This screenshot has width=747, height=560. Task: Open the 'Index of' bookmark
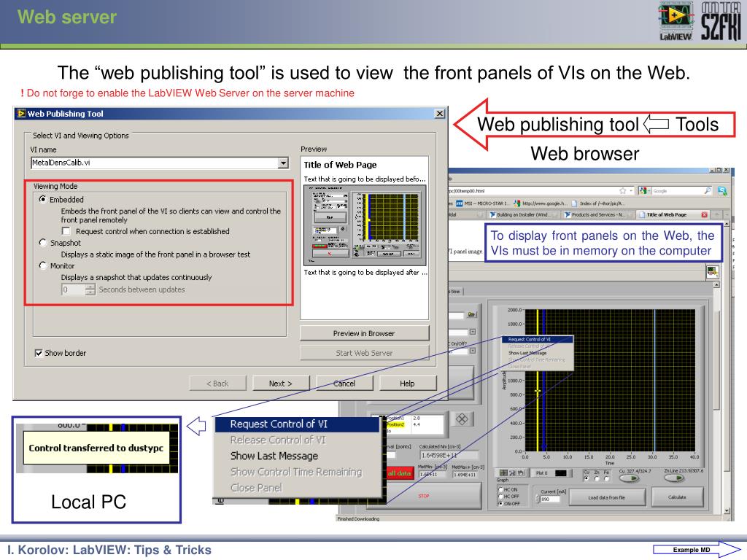click(597, 203)
